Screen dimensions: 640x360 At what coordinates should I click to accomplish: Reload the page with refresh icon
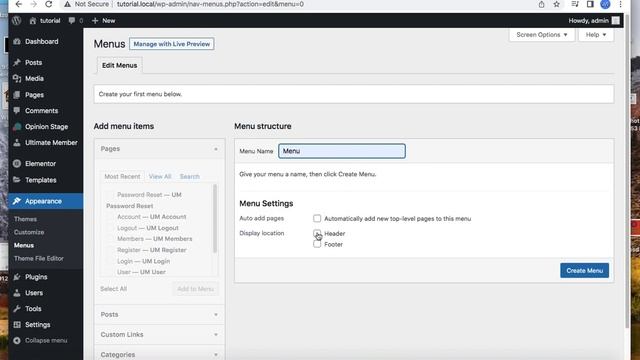click(49, 4)
